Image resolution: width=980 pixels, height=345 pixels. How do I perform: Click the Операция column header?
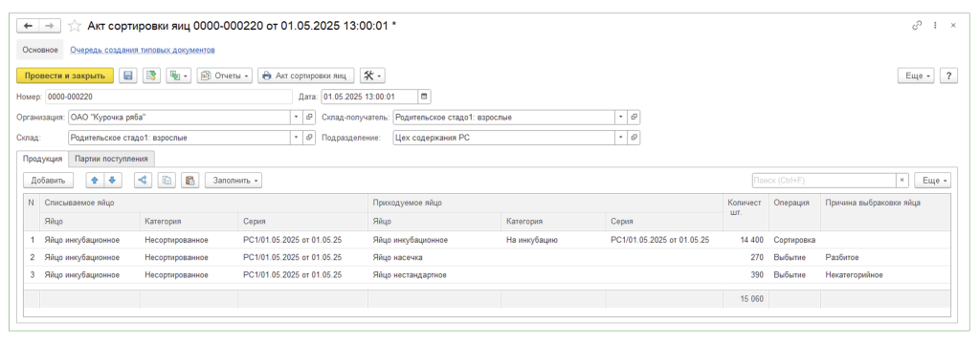point(793,211)
